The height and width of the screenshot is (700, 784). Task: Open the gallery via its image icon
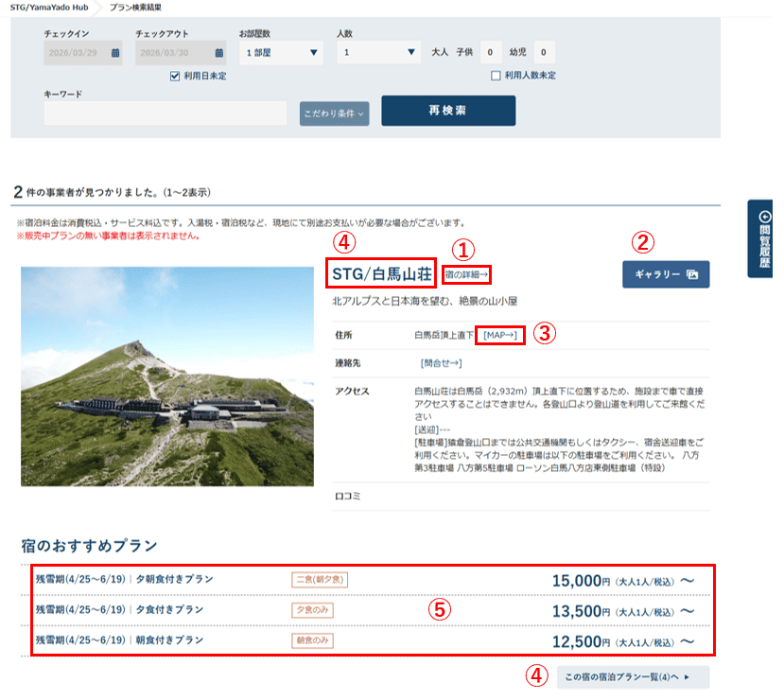pos(692,274)
